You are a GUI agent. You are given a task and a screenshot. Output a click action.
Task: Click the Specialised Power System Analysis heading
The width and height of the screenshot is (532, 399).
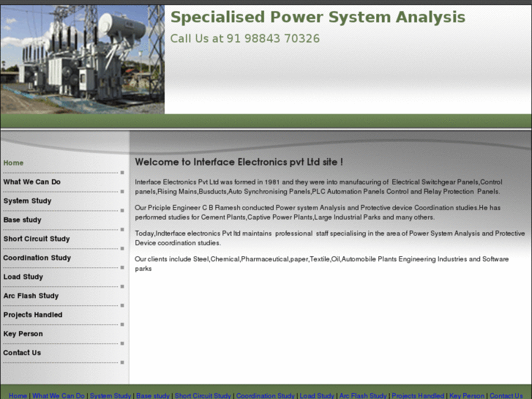tap(318, 18)
